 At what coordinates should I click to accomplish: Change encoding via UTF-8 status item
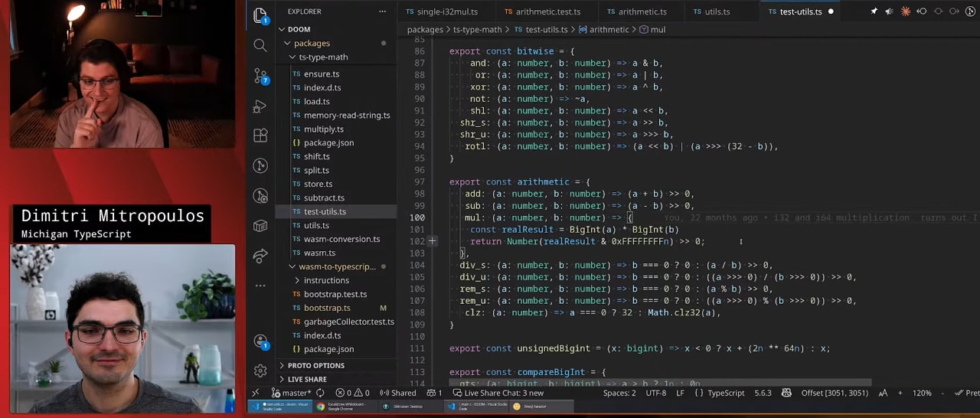[656, 393]
